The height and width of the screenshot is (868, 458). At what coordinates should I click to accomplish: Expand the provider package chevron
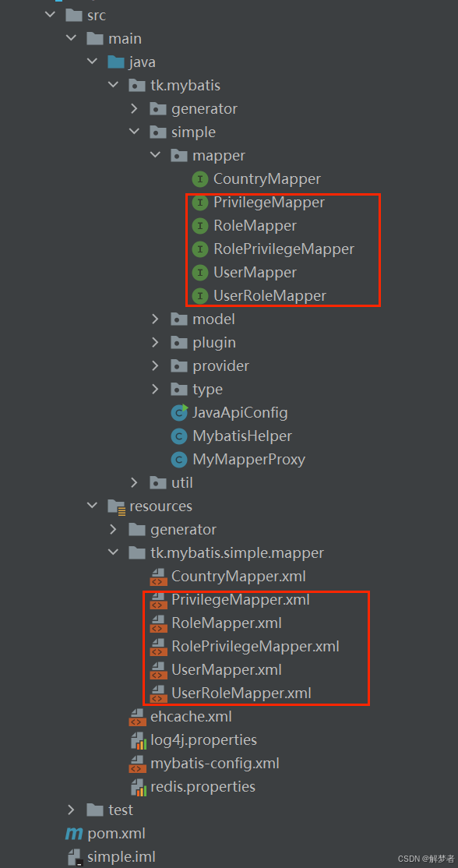(156, 365)
